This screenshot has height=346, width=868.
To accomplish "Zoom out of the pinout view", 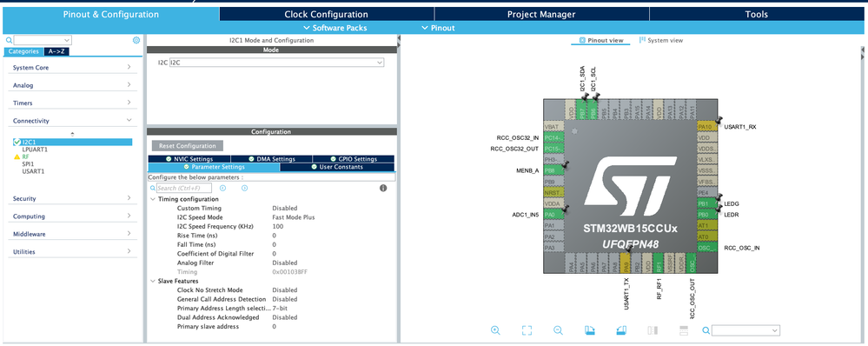I will point(558,330).
